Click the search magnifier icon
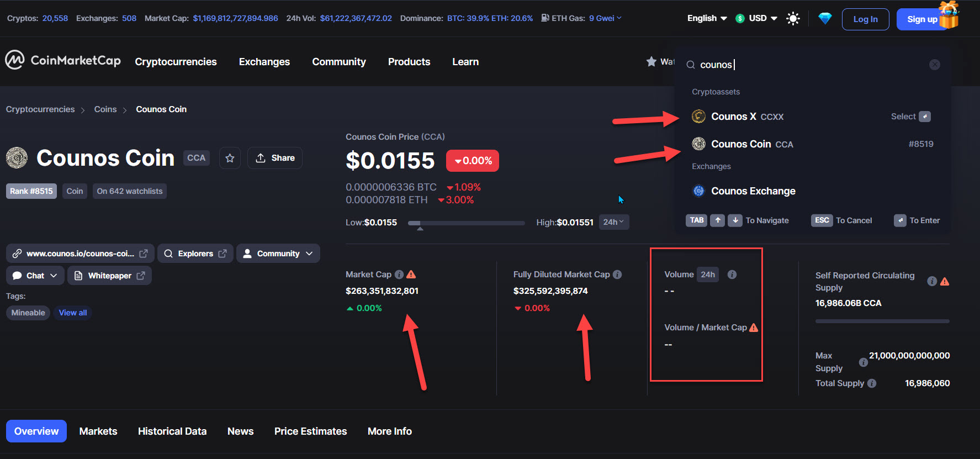980x459 pixels. [691, 65]
